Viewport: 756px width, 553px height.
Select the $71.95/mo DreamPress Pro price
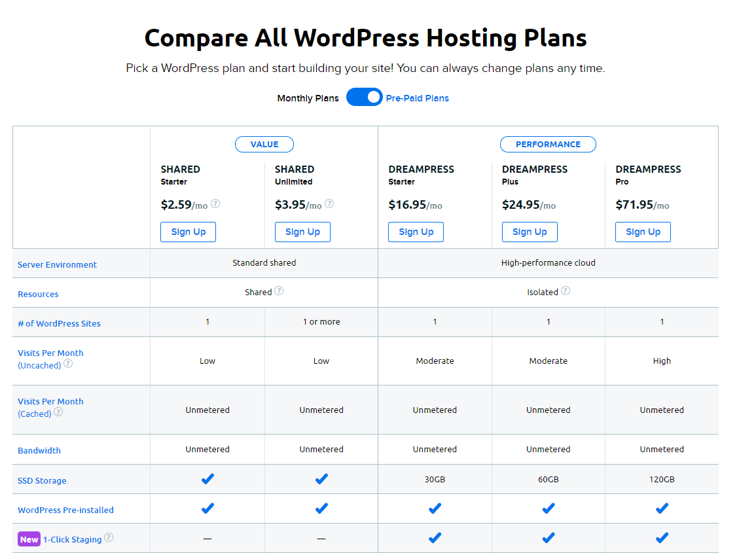642,205
